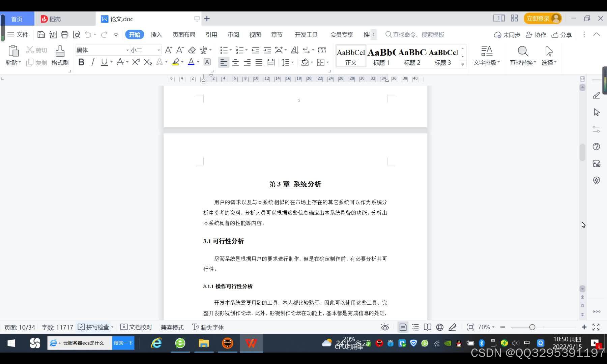Open Print Preview icon
Image resolution: width=607 pixels, height=364 pixels.
coord(77,34)
